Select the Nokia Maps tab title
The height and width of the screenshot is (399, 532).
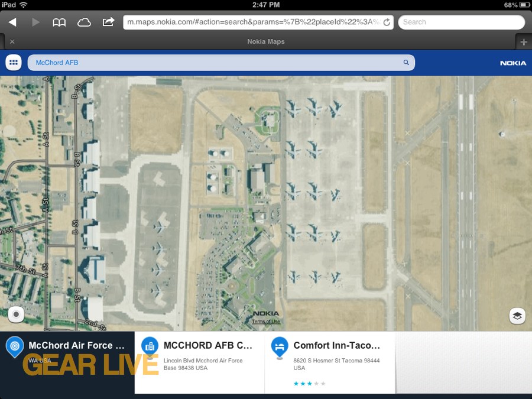265,41
